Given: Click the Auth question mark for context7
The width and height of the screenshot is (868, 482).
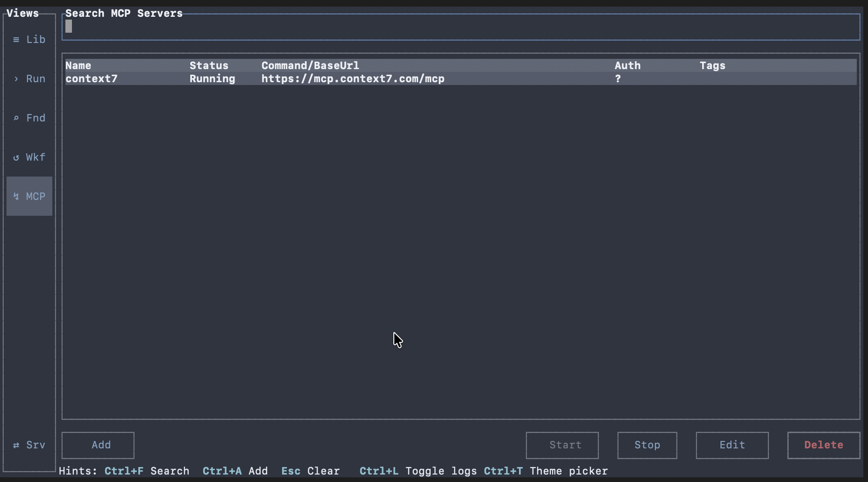Looking at the screenshot, I should coord(618,78).
